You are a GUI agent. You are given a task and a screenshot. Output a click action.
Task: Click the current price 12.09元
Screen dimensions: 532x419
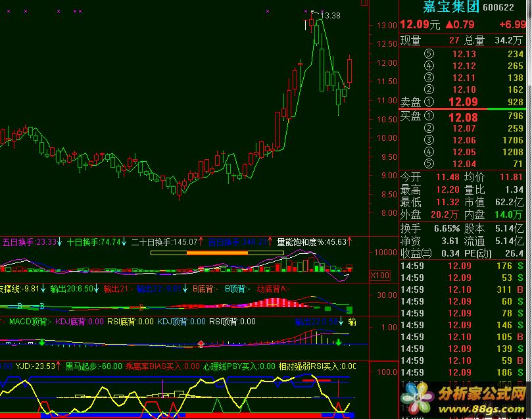[x=420, y=24]
